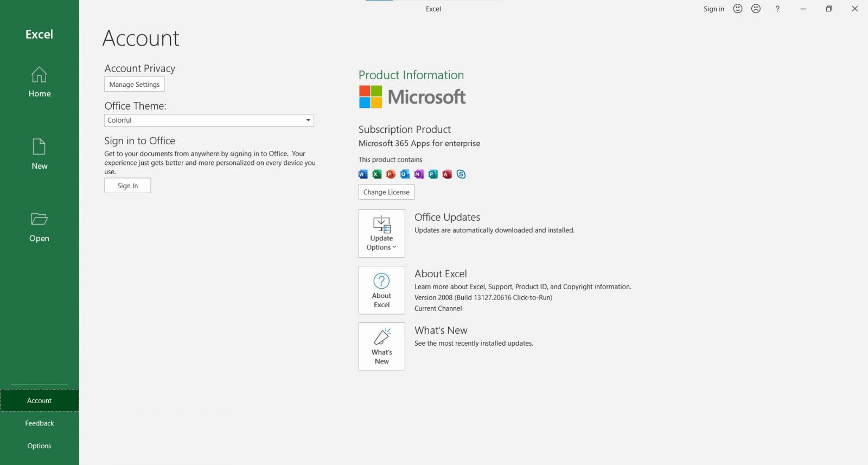
Task: Select Feedback in the backstage sidebar
Action: (40, 423)
